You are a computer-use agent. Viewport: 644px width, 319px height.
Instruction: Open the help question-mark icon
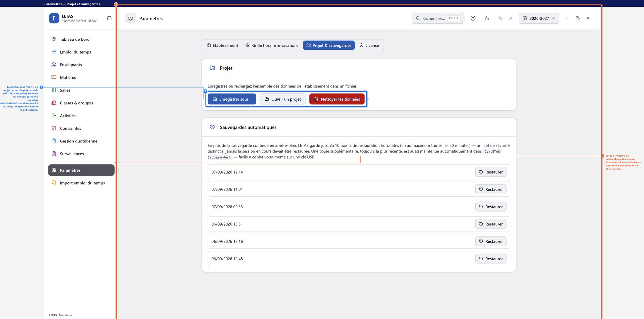tap(473, 18)
